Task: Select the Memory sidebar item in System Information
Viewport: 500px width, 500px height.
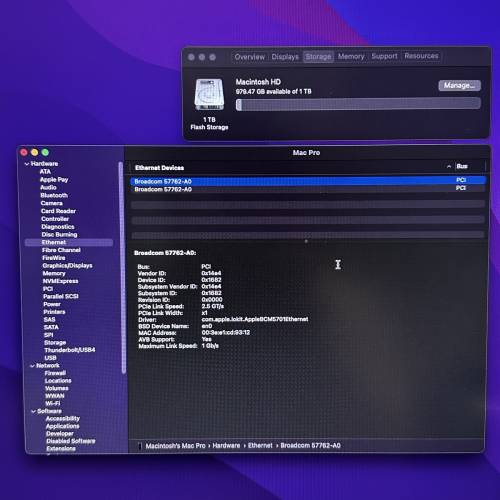Action: (x=54, y=273)
